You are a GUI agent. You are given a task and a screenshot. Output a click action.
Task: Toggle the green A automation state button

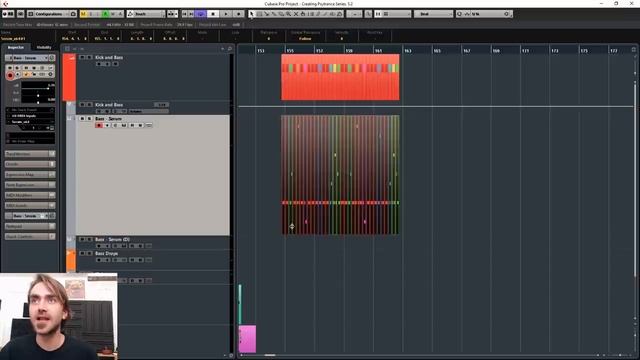pyautogui.click(x=105, y=14)
